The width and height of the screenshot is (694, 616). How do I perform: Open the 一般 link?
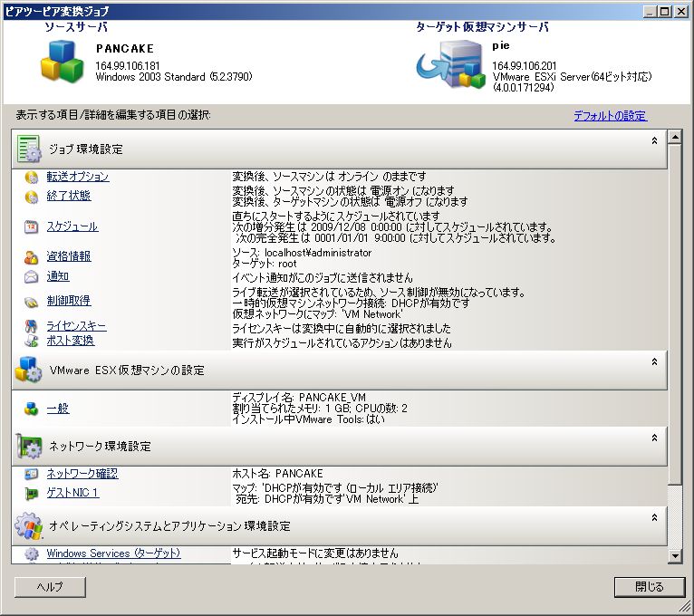click(58, 409)
